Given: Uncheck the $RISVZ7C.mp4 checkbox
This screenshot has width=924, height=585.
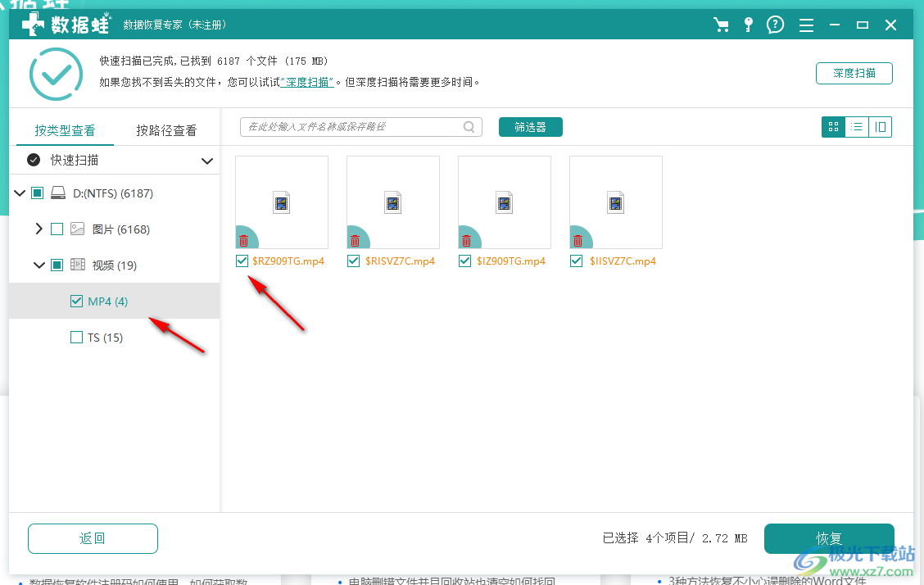Looking at the screenshot, I should click(354, 261).
